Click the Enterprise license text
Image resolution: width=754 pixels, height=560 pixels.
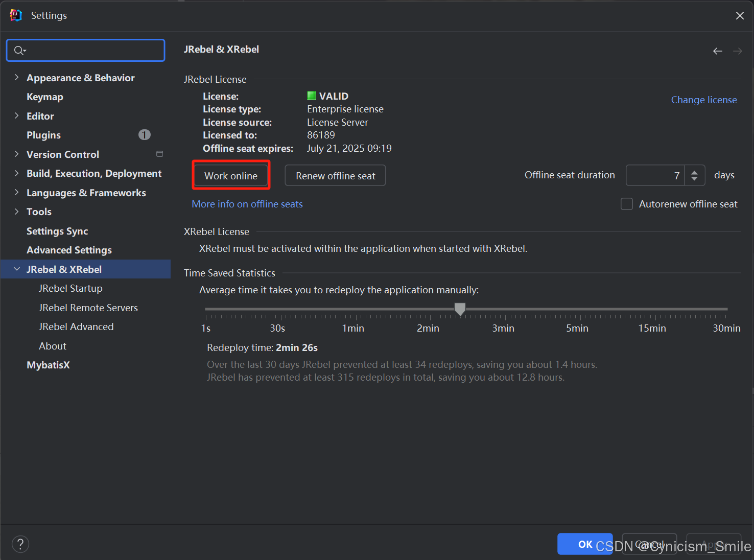[x=345, y=109]
